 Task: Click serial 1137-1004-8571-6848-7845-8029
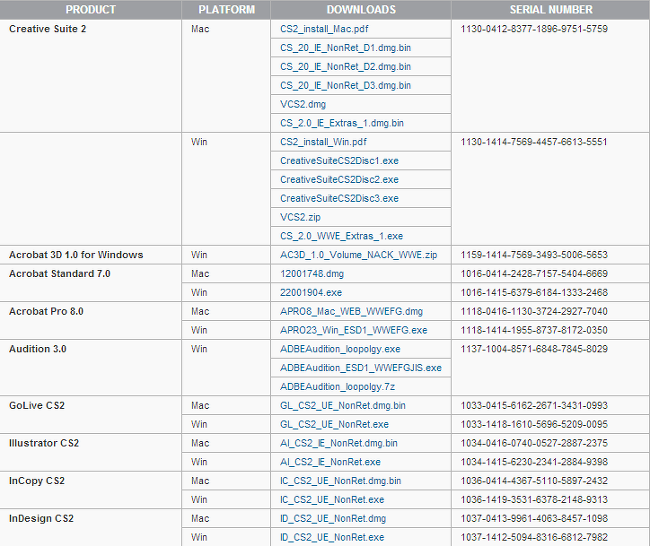(x=534, y=349)
